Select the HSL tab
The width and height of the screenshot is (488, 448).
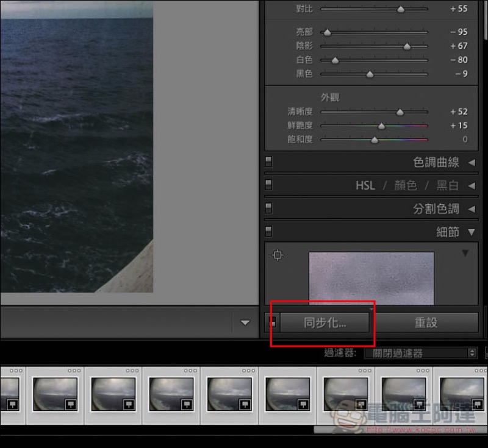(365, 186)
